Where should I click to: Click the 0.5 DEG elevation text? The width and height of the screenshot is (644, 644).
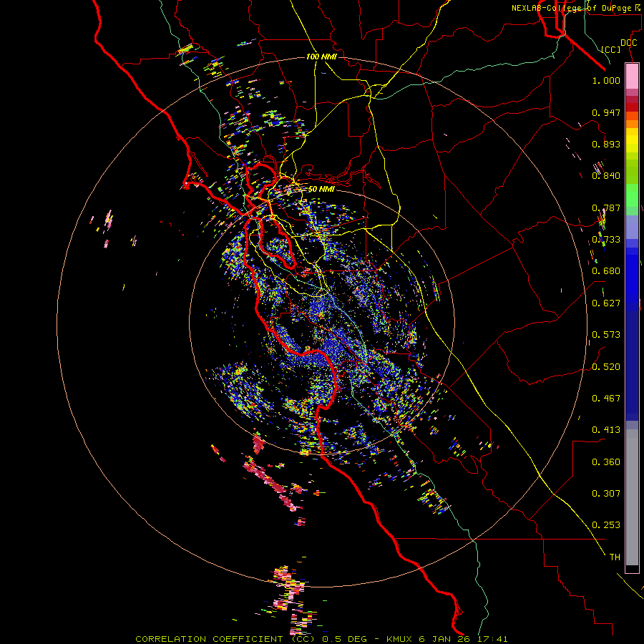coord(344,639)
